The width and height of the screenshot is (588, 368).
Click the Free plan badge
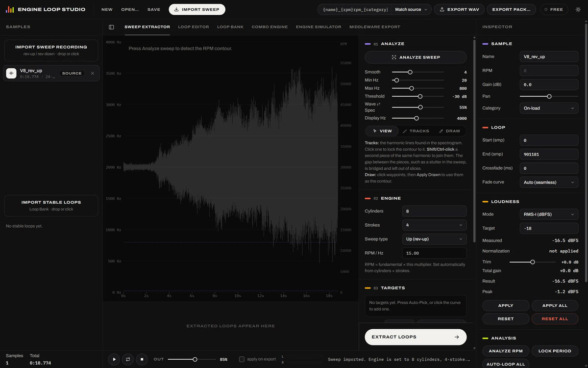pos(554,9)
